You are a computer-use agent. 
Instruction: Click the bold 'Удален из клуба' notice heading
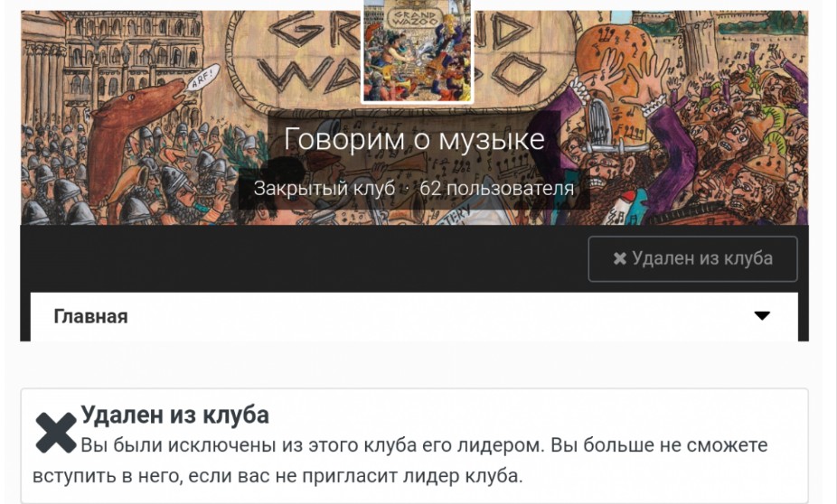(174, 415)
